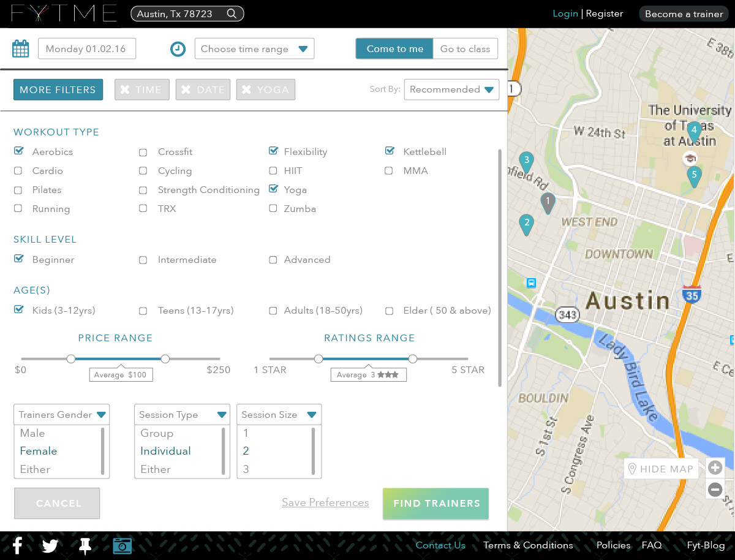Click the CANCEL button
Screen dimensions: 735x560
point(57,504)
